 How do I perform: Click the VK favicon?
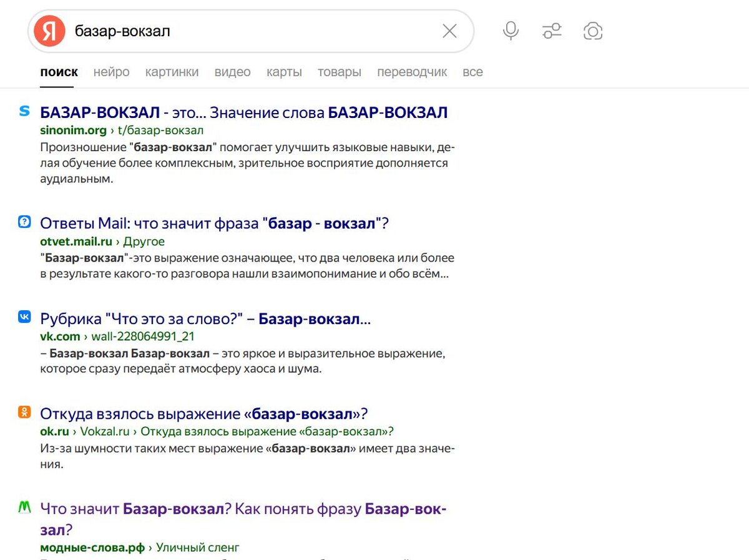pyautogui.click(x=24, y=317)
